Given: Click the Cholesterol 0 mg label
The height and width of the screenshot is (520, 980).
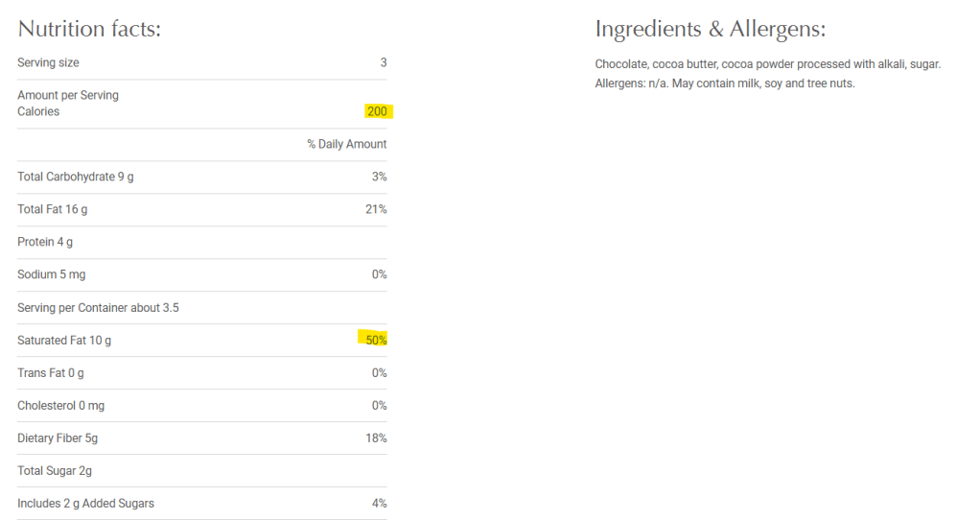Looking at the screenshot, I should tap(60, 406).
